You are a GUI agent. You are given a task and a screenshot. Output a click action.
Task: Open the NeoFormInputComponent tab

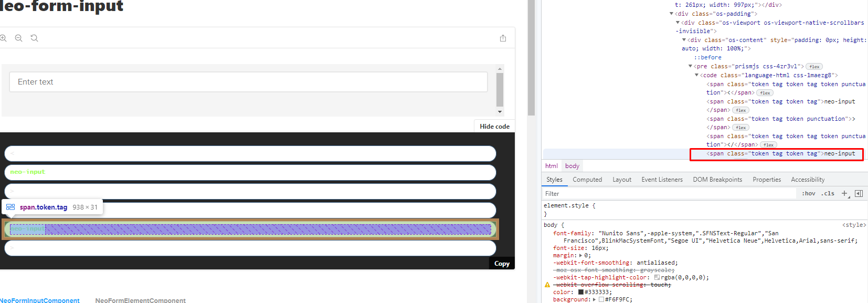(x=40, y=300)
